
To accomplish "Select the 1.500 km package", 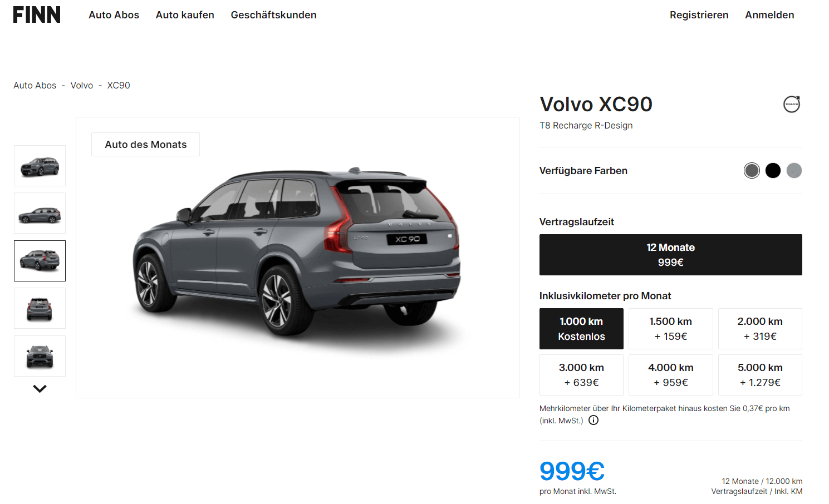I will (x=670, y=329).
